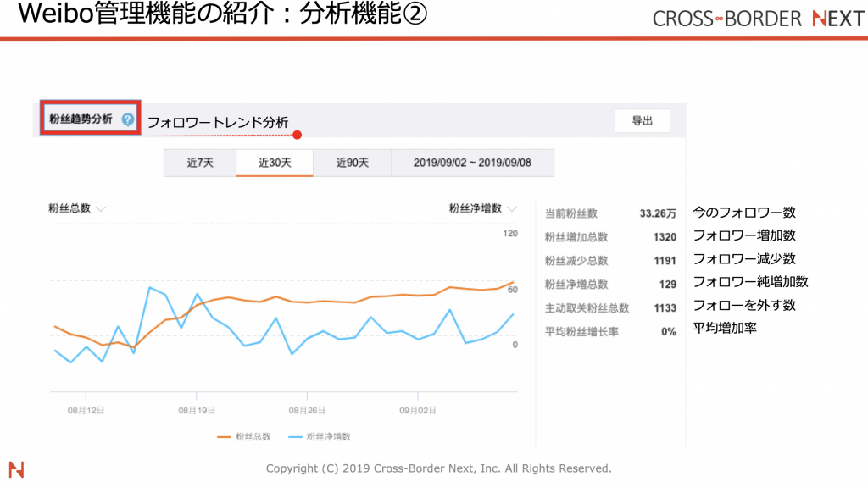Click the 粉丝增加总数 label
Screen dimensions: 868x487
(576, 237)
